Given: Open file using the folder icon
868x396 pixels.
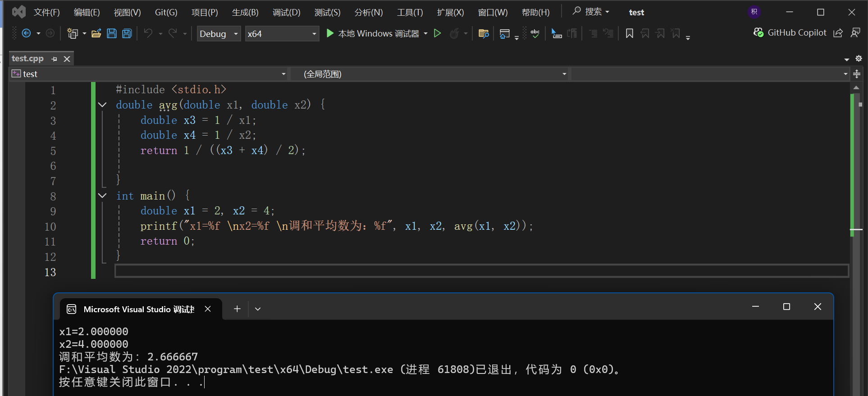Looking at the screenshot, I should click(96, 33).
